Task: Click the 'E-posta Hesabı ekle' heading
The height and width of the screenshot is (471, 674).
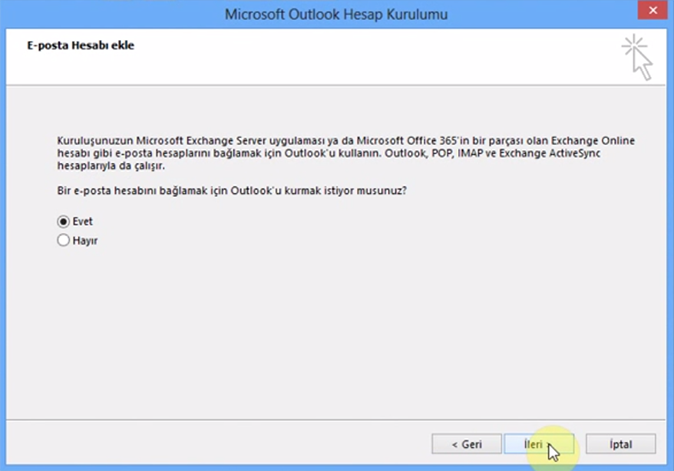Action: pyautogui.click(x=80, y=46)
